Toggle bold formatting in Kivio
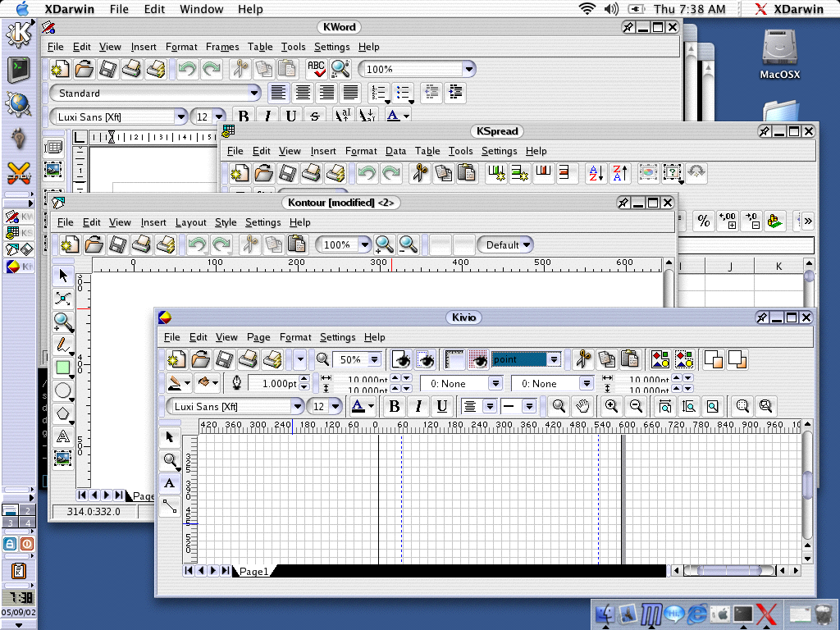This screenshot has height=630, width=840. [395, 405]
